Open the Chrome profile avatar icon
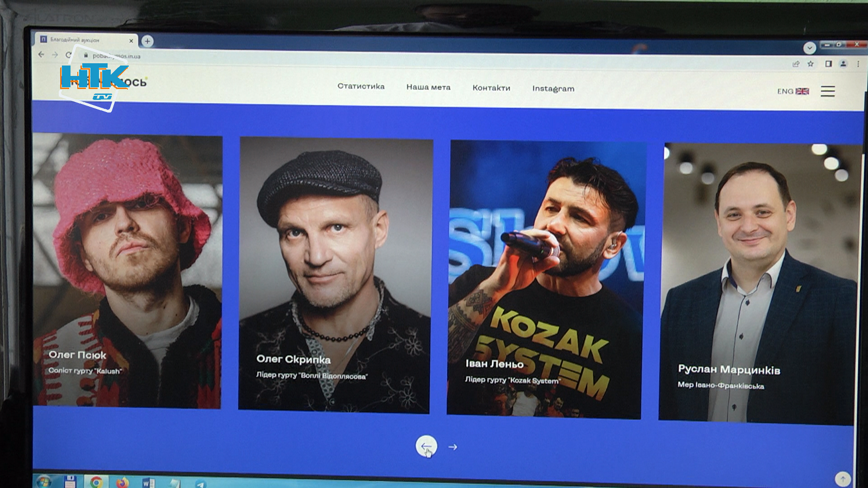The height and width of the screenshot is (488, 868). 843,64
